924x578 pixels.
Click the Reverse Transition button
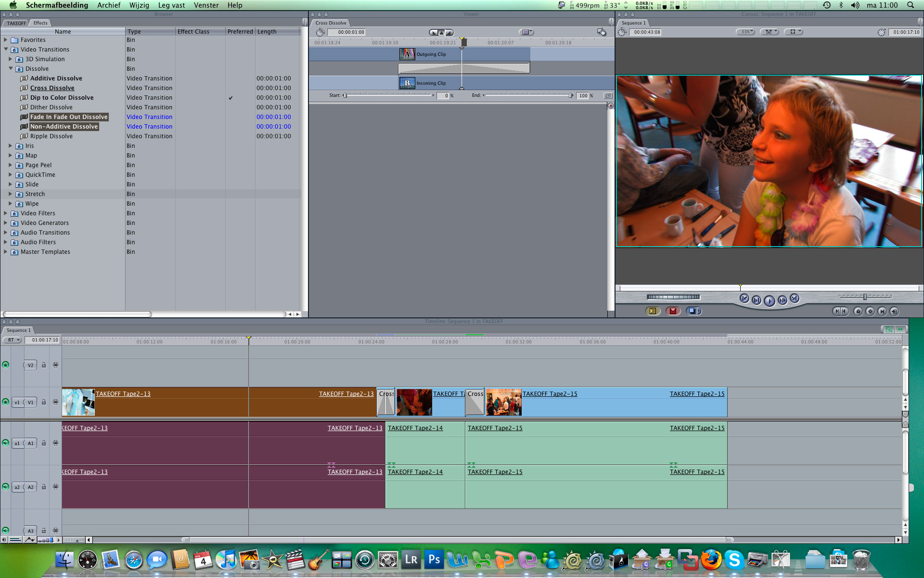click(608, 95)
